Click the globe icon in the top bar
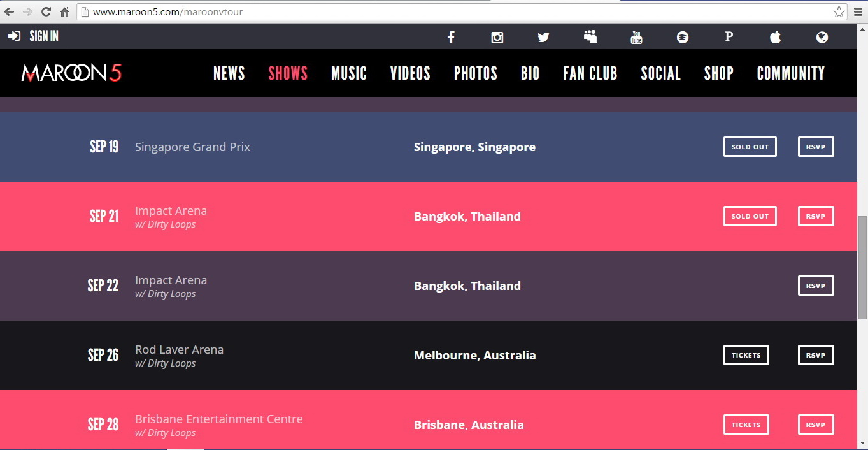This screenshot has height=450, width=868. coord(822,37)
